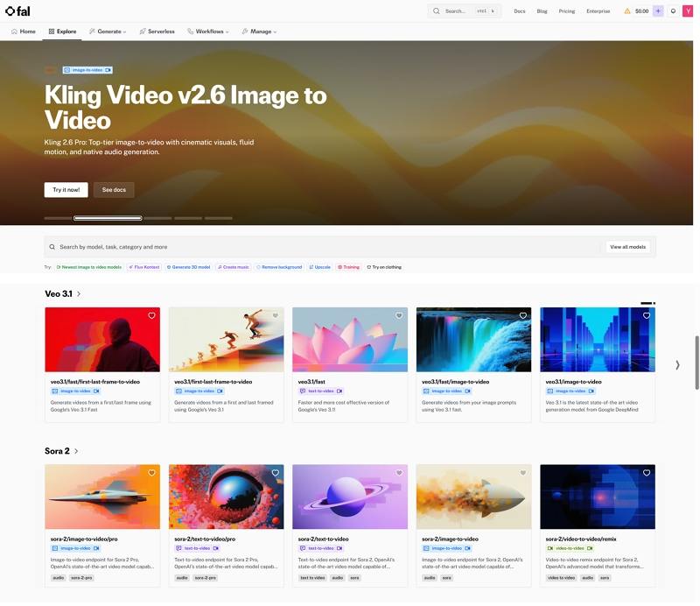Viewport: 700px width, 606px height.
Task: Click the See docs button
Action: (114, 190)
